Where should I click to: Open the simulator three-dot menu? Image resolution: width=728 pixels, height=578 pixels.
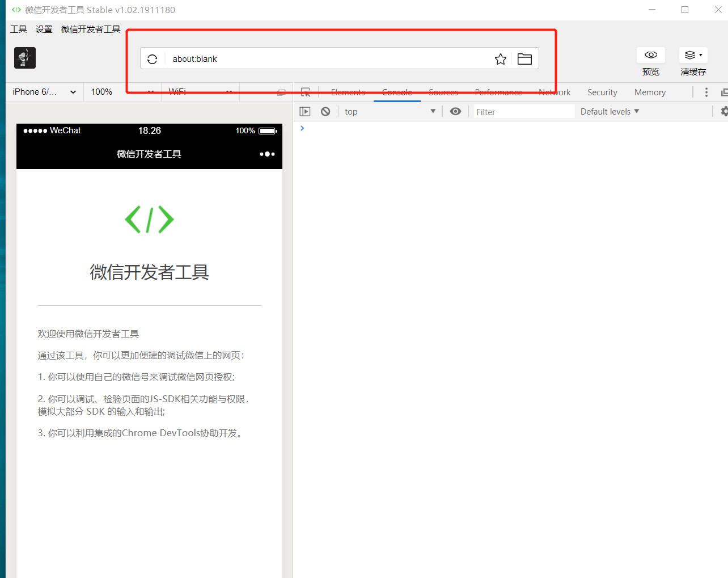(x=267, y=154)
